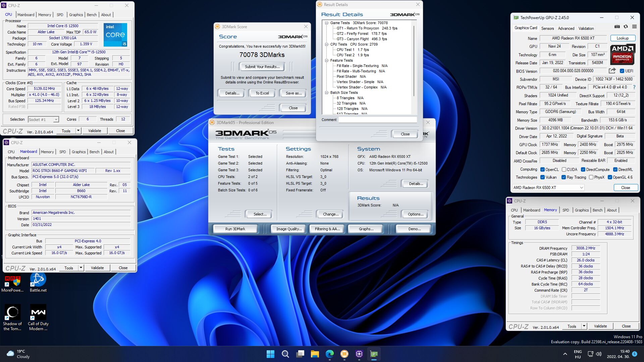
Task: Select GT2 - Firefly Forest result row
Action: [362, 34]
